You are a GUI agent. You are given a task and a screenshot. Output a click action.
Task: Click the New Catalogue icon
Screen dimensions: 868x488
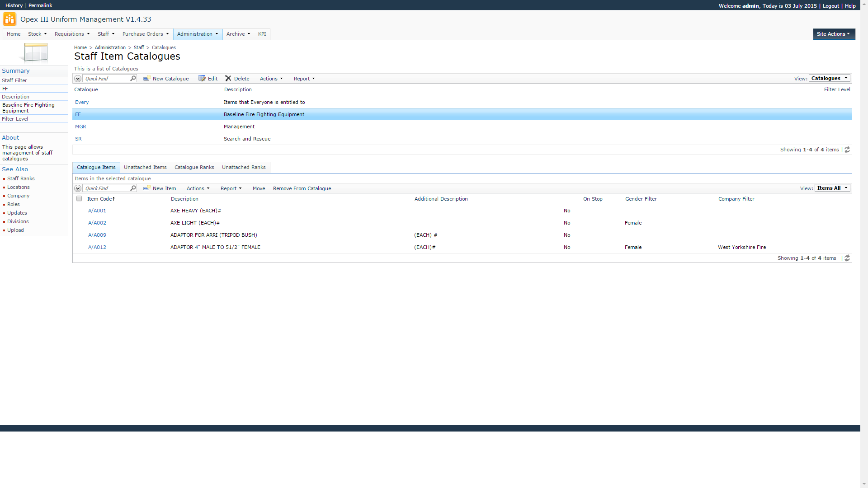146,78
